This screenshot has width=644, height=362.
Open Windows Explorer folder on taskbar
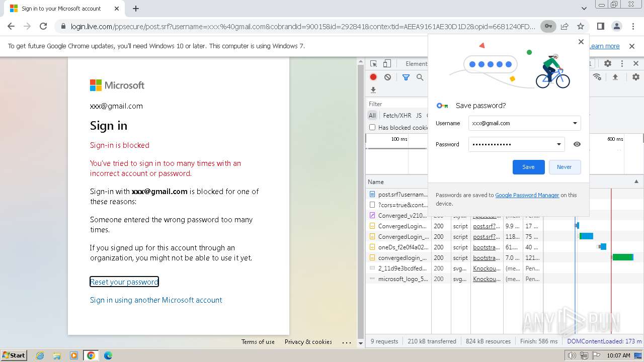pos(57,355)
